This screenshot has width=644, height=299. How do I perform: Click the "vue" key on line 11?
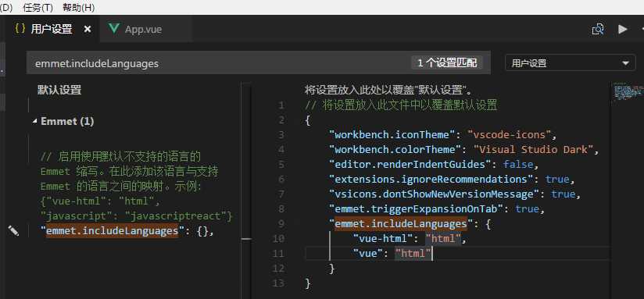368,254
